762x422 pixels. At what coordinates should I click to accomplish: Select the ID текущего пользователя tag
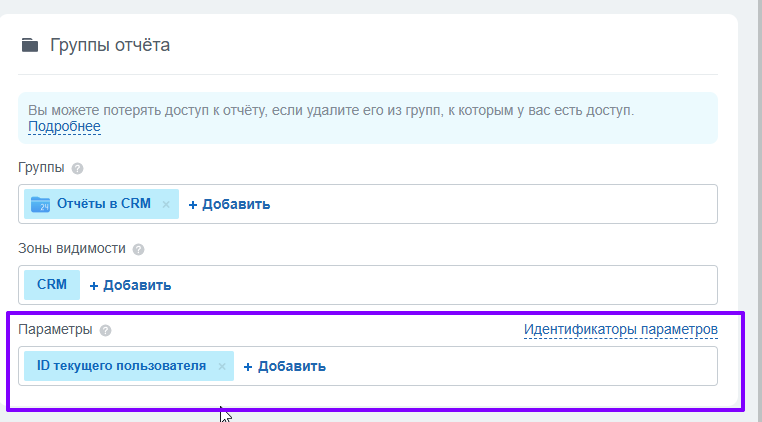click(121, 366)
